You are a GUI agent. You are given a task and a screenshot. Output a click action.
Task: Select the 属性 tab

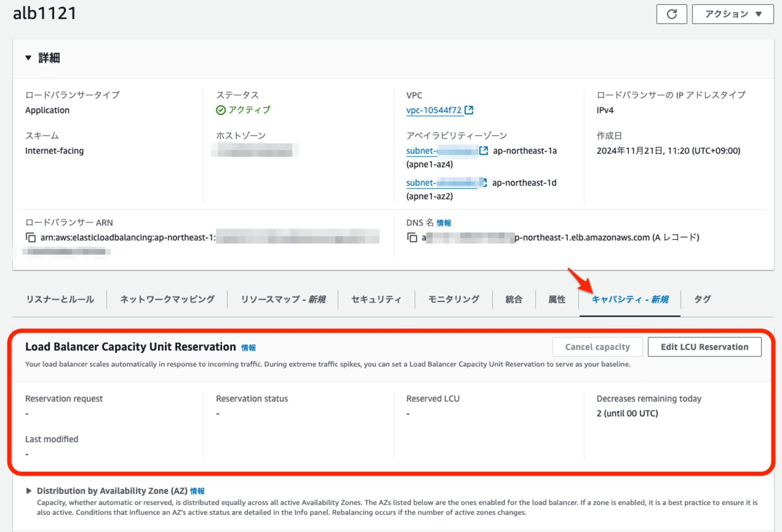557,299
